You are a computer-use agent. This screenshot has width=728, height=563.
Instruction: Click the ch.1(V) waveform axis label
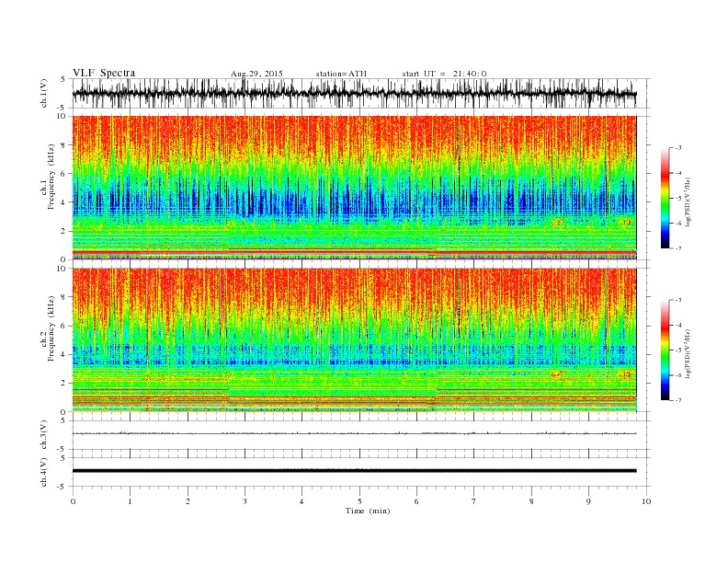tap(44, 93)
